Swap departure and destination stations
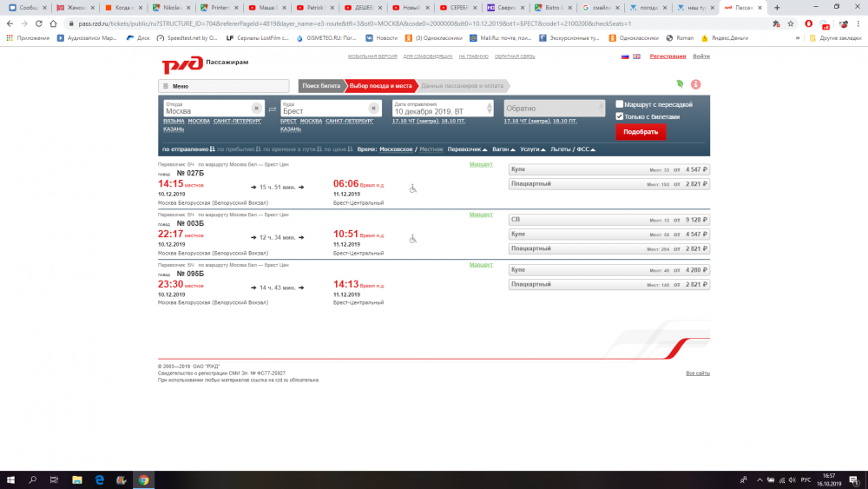 coord(272,109)
